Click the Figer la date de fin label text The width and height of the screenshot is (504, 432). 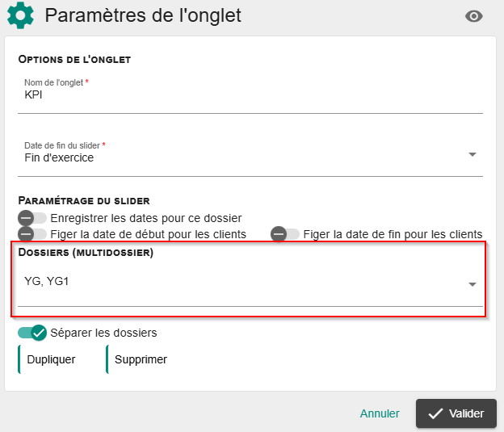click(x=393, y=234)
